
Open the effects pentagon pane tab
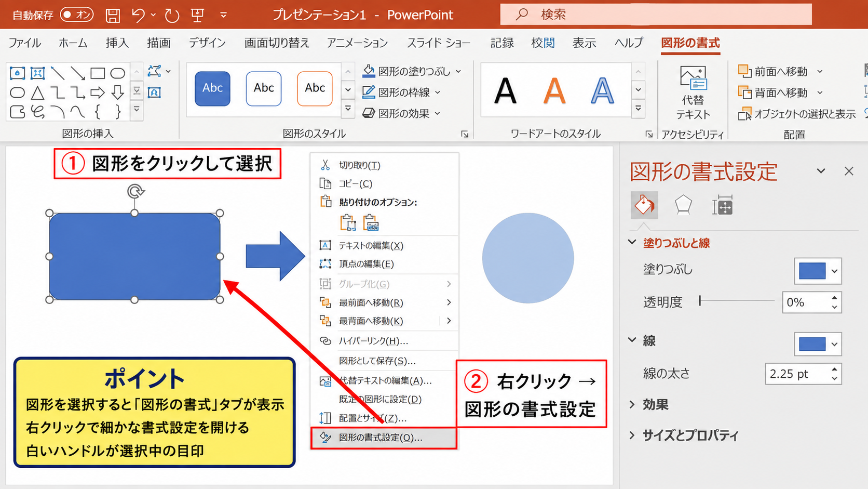pos(683,205)
